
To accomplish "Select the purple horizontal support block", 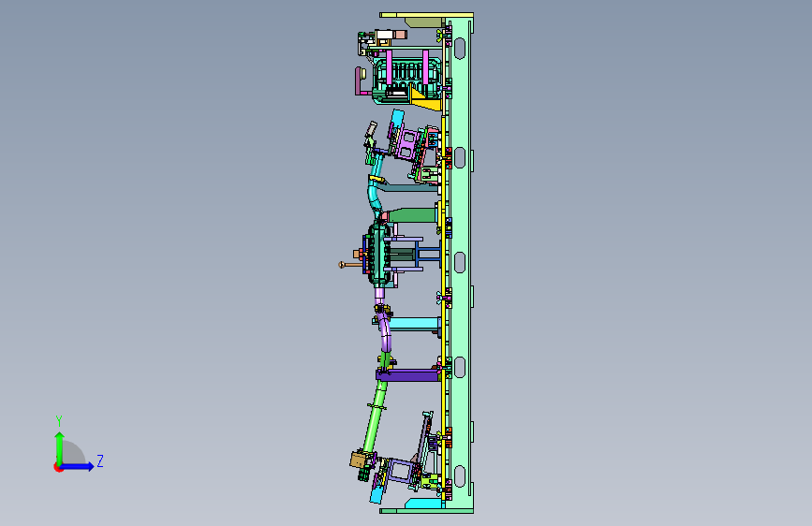I will tap(408, 375).
